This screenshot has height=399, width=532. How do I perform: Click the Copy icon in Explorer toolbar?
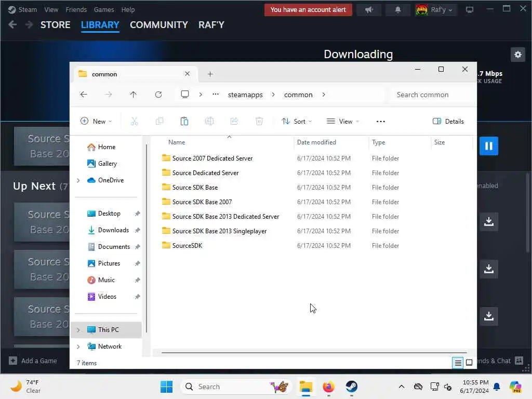[x=159, y=121]
